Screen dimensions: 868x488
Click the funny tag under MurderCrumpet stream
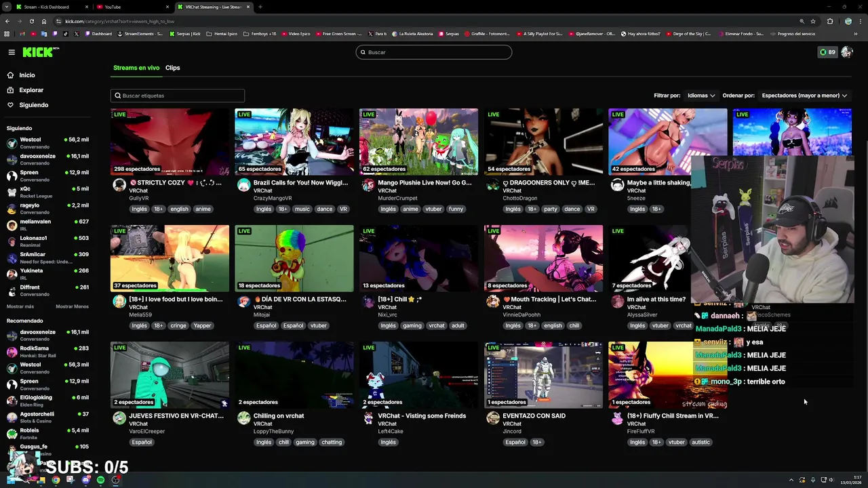point(456,209)
